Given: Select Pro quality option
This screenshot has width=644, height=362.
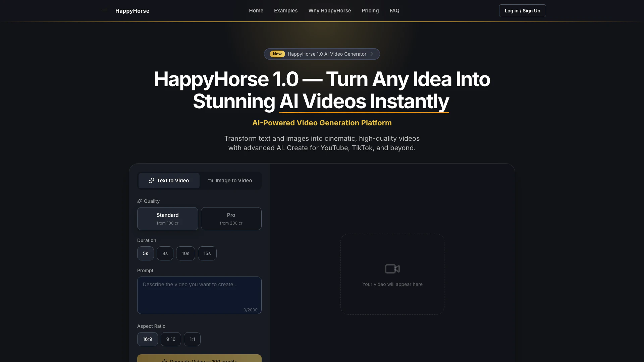Looking at the screenshot, I should [231, 219].
